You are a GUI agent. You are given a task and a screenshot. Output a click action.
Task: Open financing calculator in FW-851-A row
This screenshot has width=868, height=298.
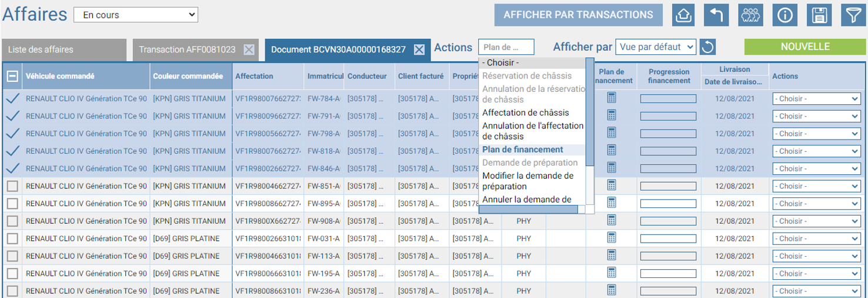click(x=612, y=186)
